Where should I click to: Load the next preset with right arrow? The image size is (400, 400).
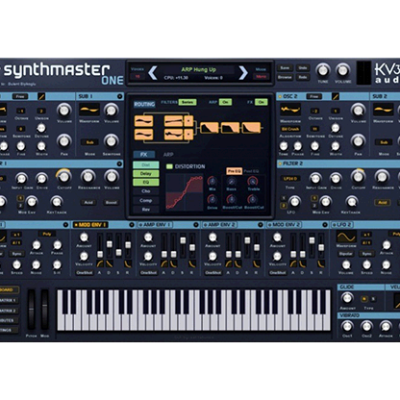pos(244,73)
